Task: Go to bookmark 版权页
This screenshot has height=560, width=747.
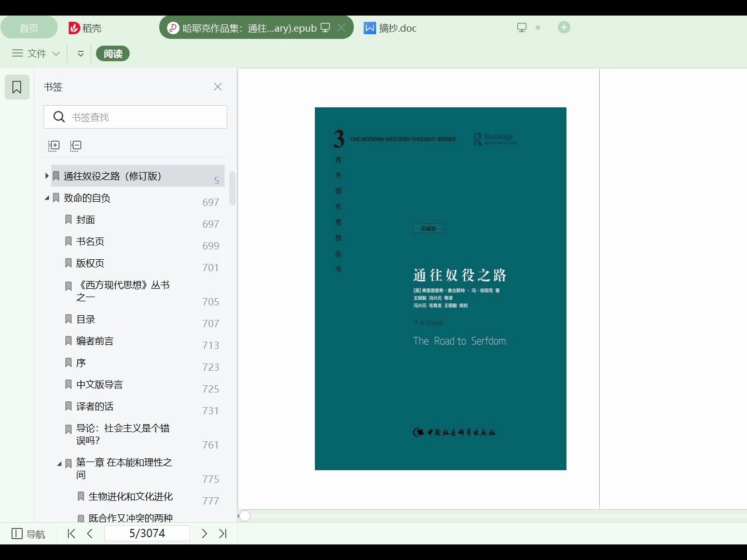Action: (x=90, y=263)
